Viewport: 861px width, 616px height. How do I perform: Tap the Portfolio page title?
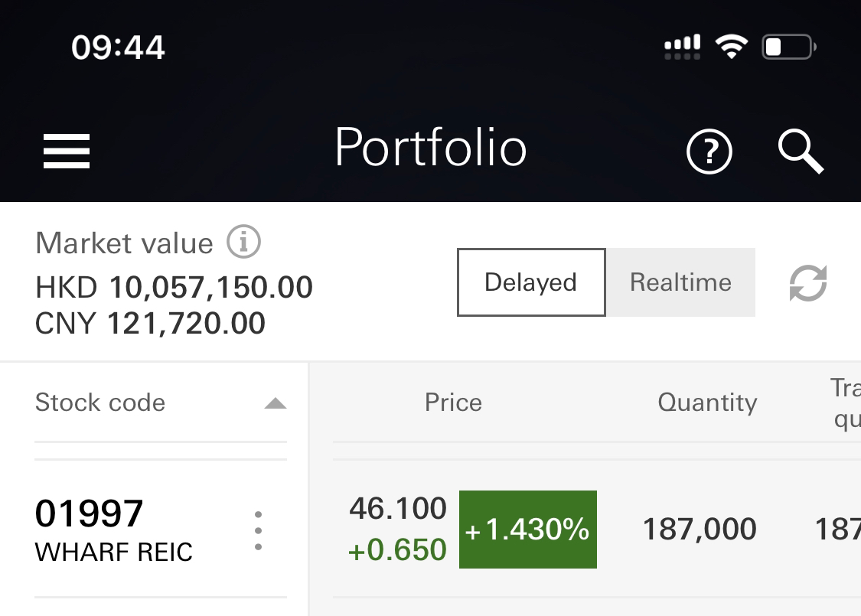pos(431,148)
